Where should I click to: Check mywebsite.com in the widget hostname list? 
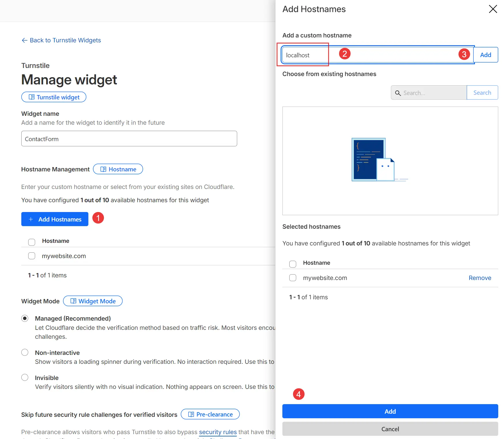[31, 256]
